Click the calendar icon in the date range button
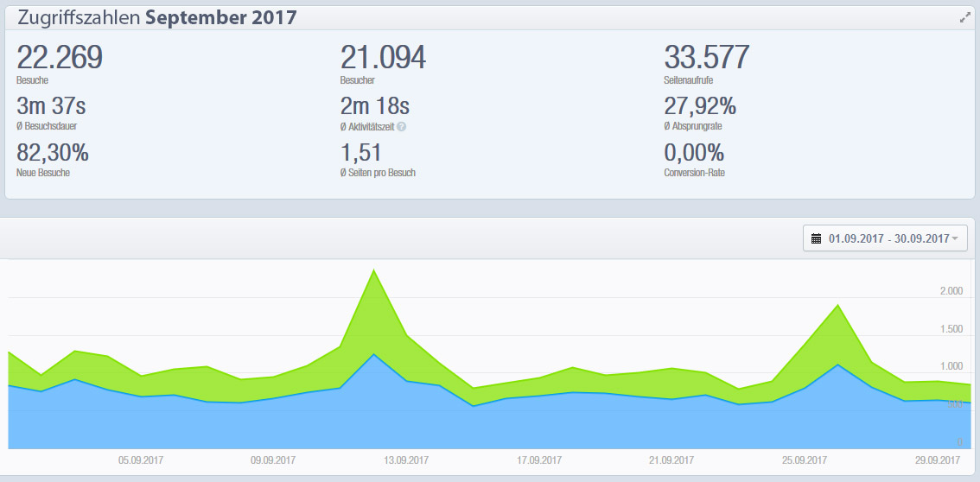This screenshot has height=482, width=980. tap(817, 238)
